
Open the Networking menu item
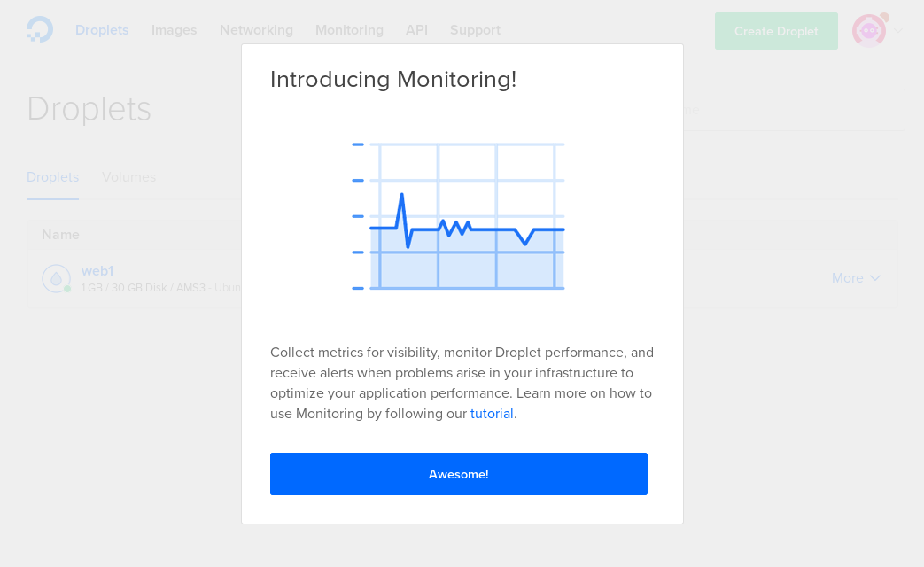[256, 30]
